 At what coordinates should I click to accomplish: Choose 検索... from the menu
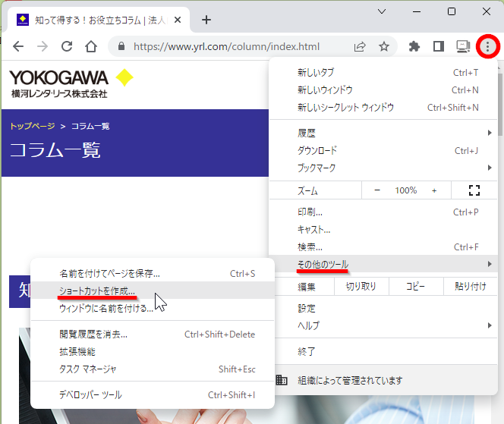tap(383, 247)
